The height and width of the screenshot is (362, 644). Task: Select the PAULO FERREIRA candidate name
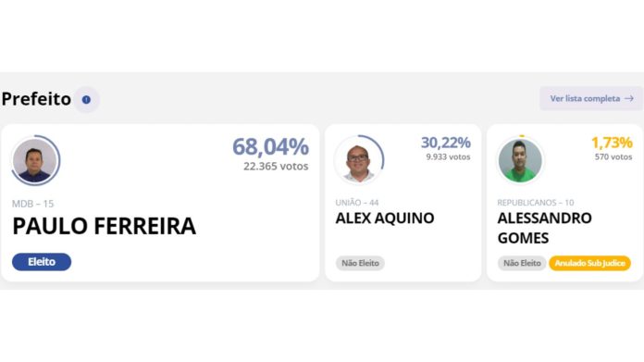pos(105,226)
